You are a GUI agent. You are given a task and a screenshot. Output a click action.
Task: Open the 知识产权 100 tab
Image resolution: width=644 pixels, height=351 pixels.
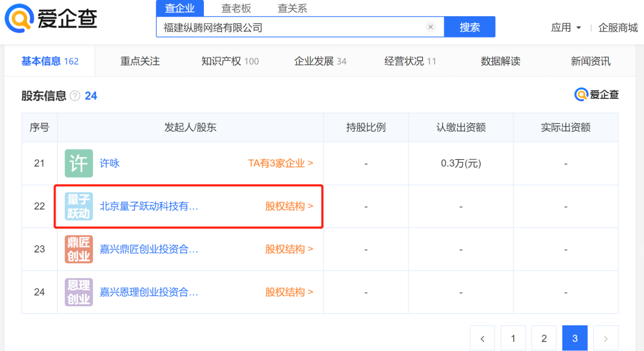pos(229,60)
